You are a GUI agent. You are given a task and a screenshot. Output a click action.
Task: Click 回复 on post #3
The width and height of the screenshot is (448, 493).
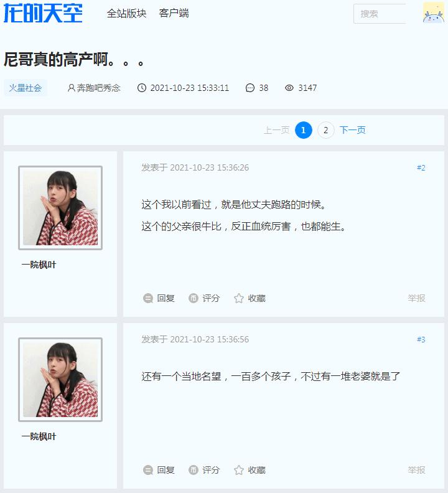[x=166, y=470]
